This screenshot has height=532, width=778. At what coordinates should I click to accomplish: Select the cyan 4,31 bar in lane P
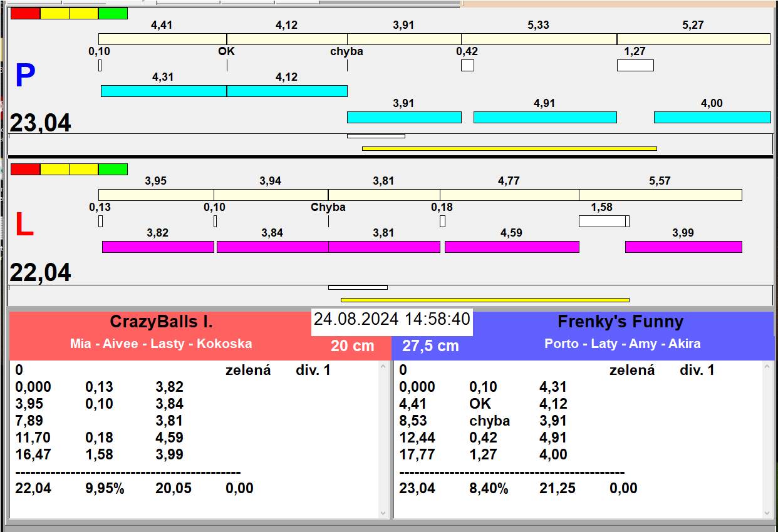pos(163,91)
